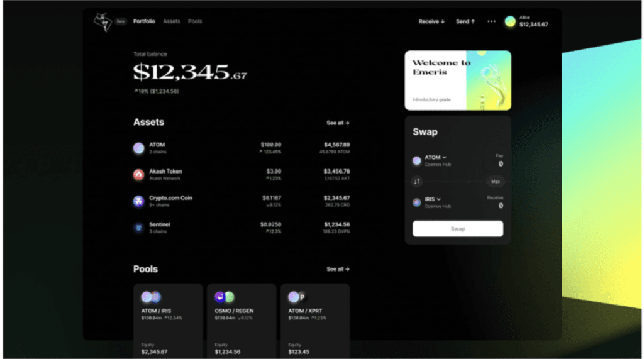Click the Send button
644x359 pixels.
click(465, 21)
